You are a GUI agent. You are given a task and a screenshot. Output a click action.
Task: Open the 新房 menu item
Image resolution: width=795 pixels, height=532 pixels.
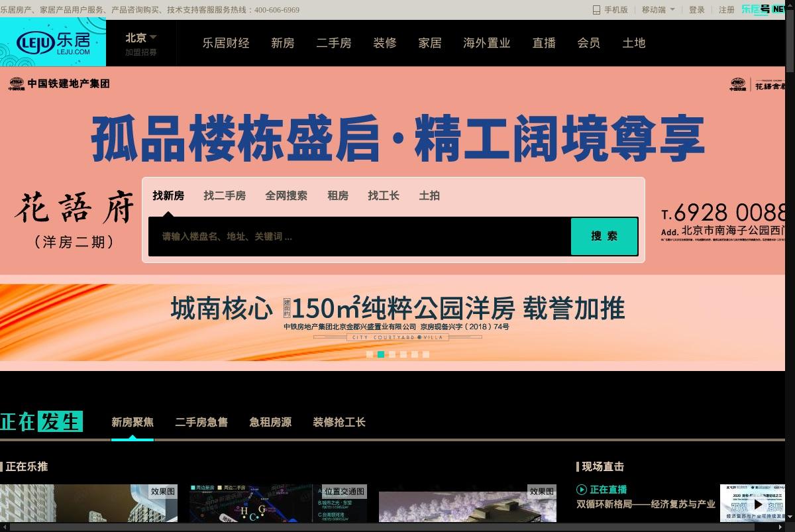[283, 43]
